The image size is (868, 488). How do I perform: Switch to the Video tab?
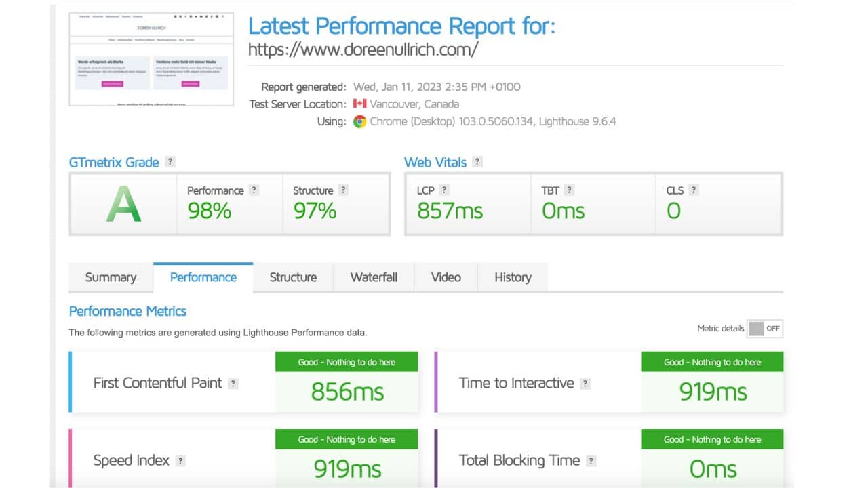tap(446, 277)
